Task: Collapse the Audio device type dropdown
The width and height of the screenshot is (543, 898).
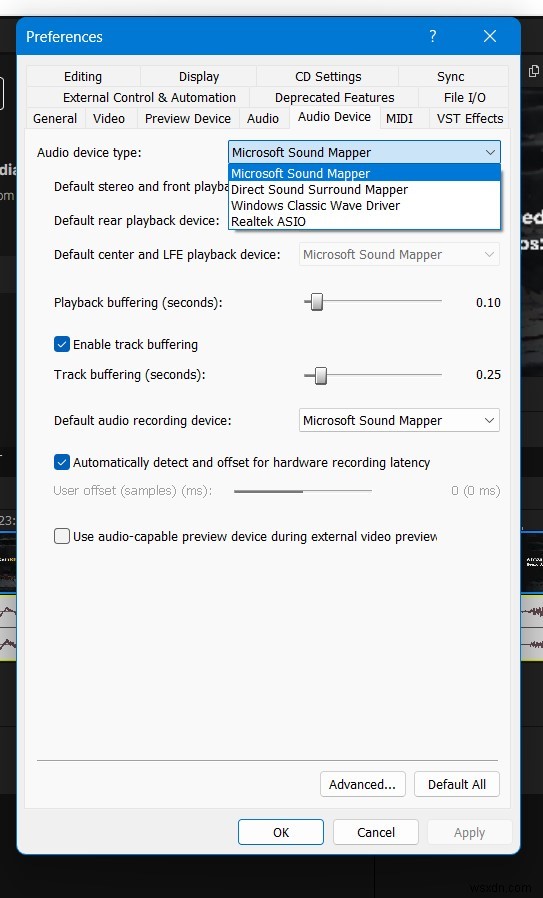Action: pyautogui.click(x=364, y=152)
